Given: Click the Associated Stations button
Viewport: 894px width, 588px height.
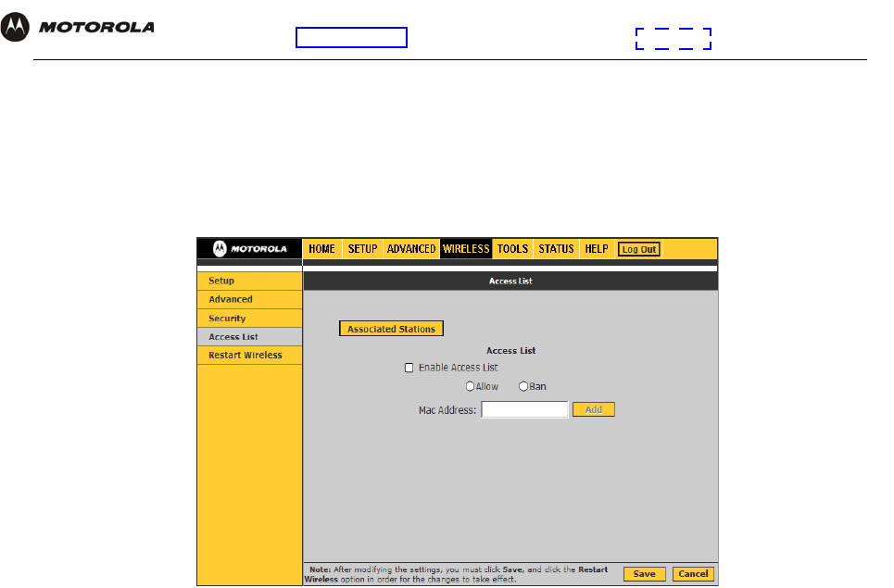Looking at the screenshot, I should pyautogui.click(x=391, y=329).
